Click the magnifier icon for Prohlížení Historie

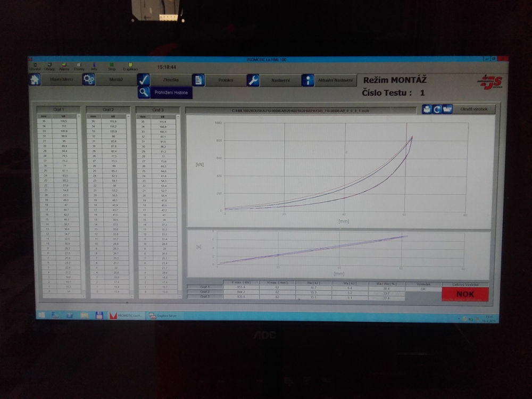click(x=144, y=92)
